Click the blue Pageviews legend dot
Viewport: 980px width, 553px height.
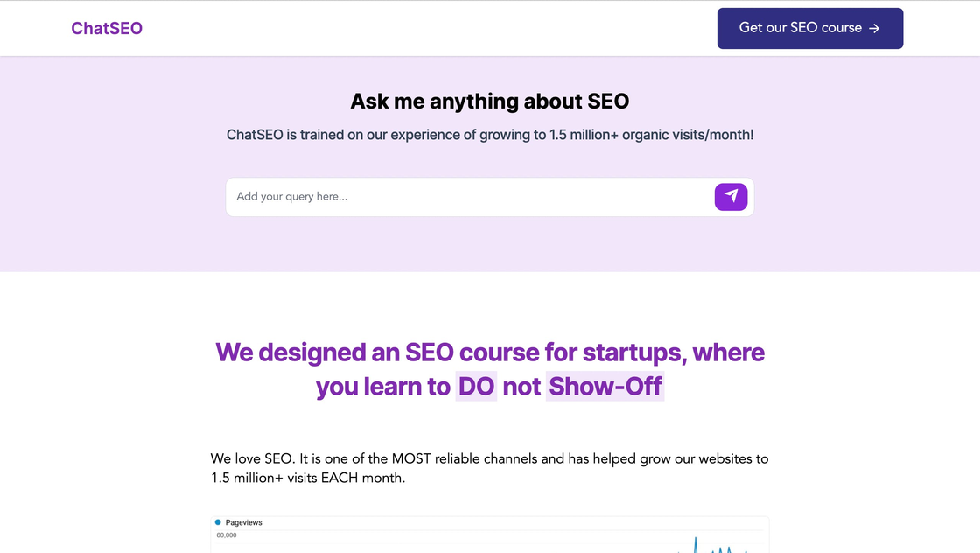click(218, 522)
